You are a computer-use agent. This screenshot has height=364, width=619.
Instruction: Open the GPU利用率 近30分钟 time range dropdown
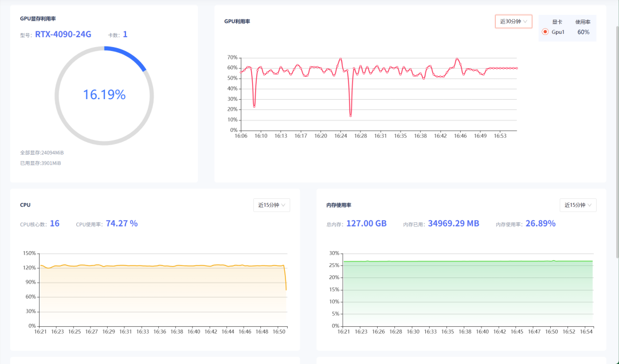point(513,21)
